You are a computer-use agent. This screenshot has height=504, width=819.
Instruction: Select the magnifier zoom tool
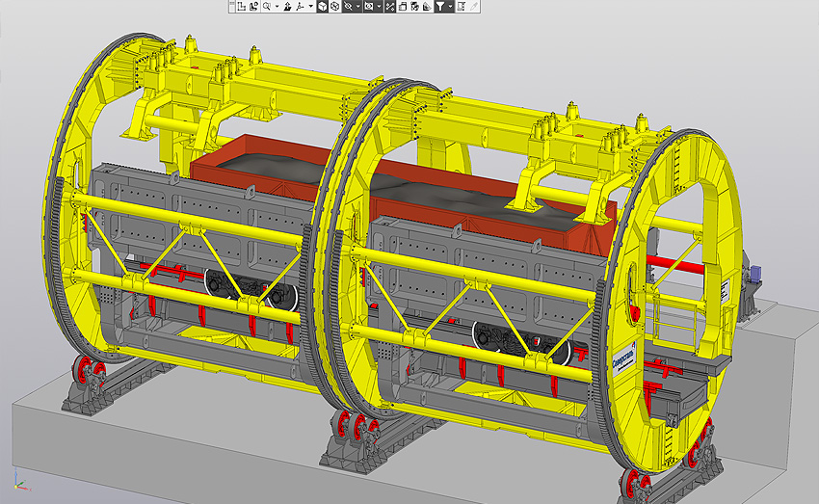(266, 6)
